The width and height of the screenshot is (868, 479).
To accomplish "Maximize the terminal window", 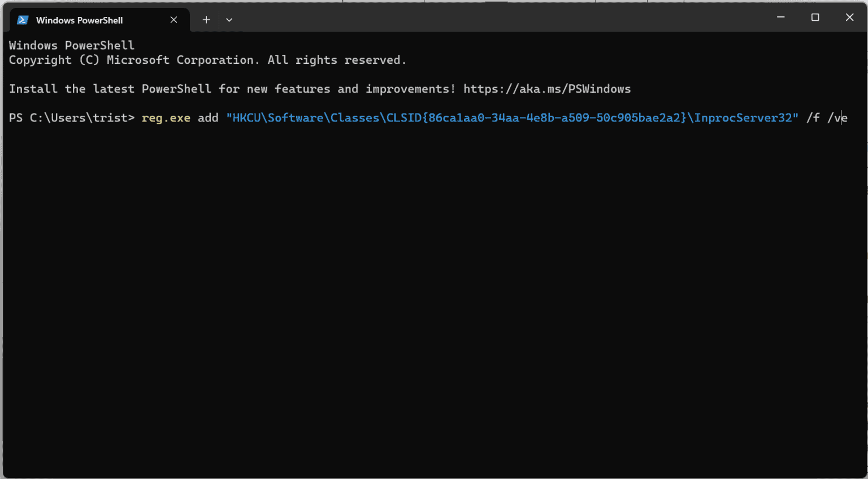I will click(x=815, y=18).
